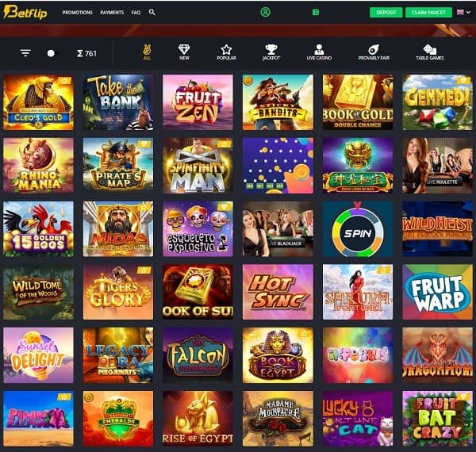Open the FAQ link
Screen dimensions: 476x452
[136, 13]
